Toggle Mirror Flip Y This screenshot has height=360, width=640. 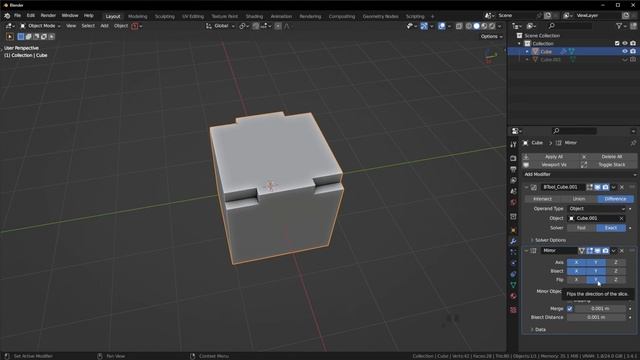pyautogui.click(x=596, y=280)
